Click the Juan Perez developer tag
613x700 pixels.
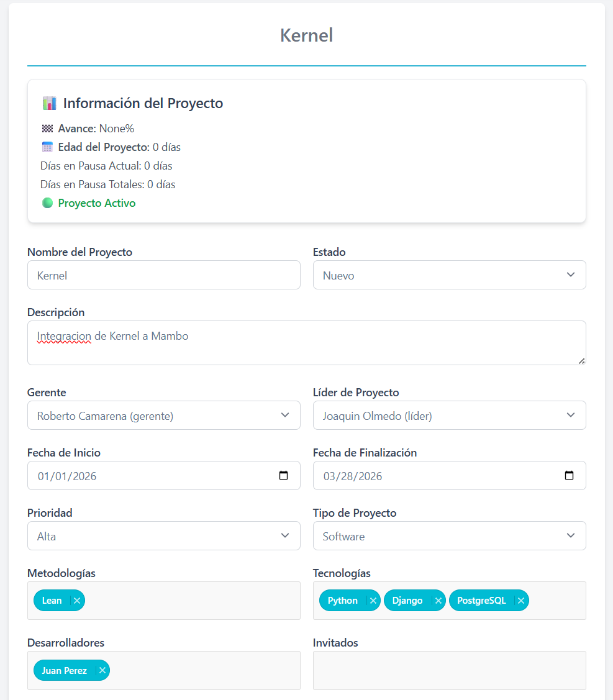click(65, 670)
